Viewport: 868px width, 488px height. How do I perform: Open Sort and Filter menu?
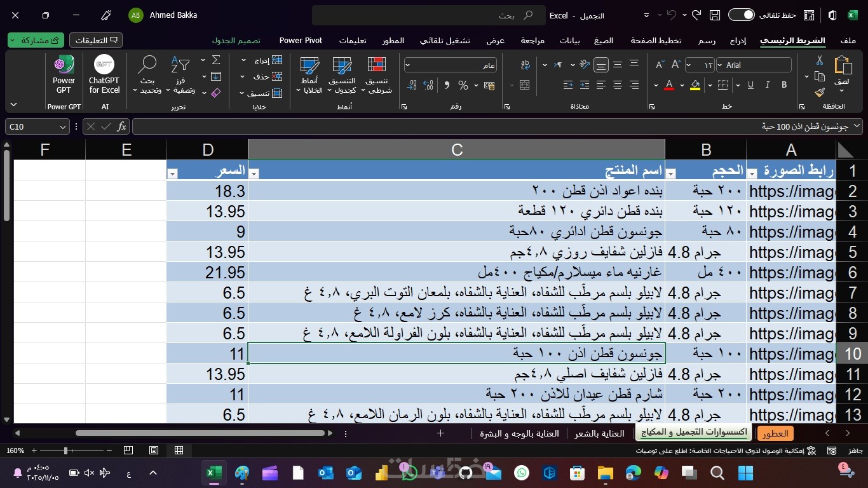(180, 75)
